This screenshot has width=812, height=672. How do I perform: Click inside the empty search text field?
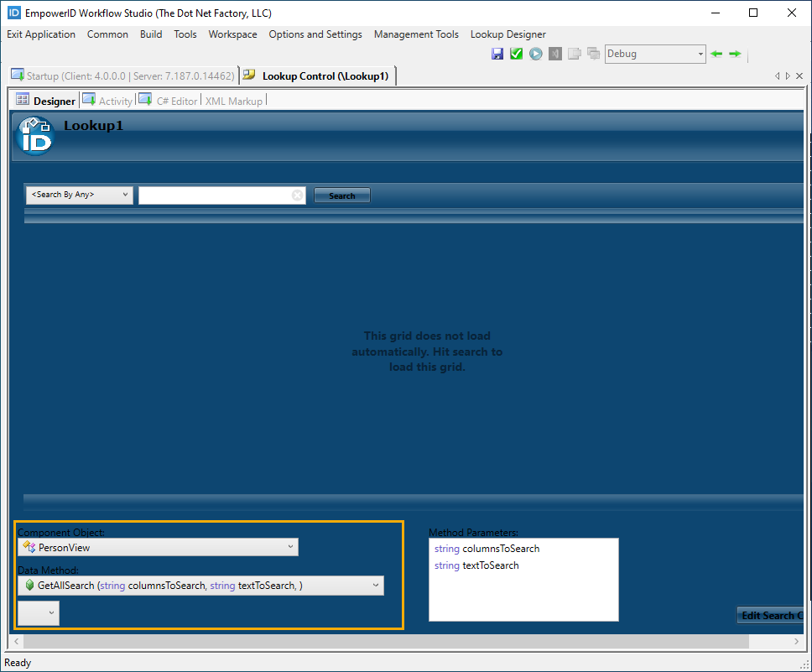pos(220,194)
